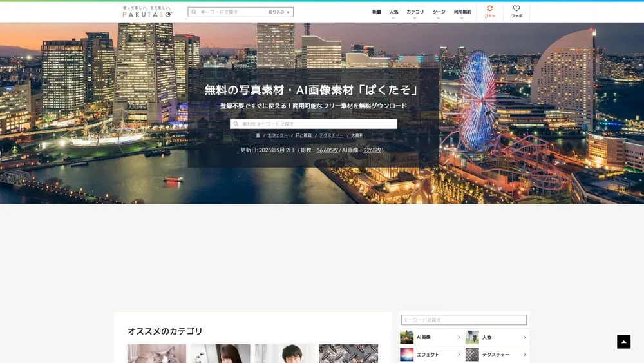This screenshot has width=644, height=363.
Task: Go to the 新着 page
Action: [376, 12]
